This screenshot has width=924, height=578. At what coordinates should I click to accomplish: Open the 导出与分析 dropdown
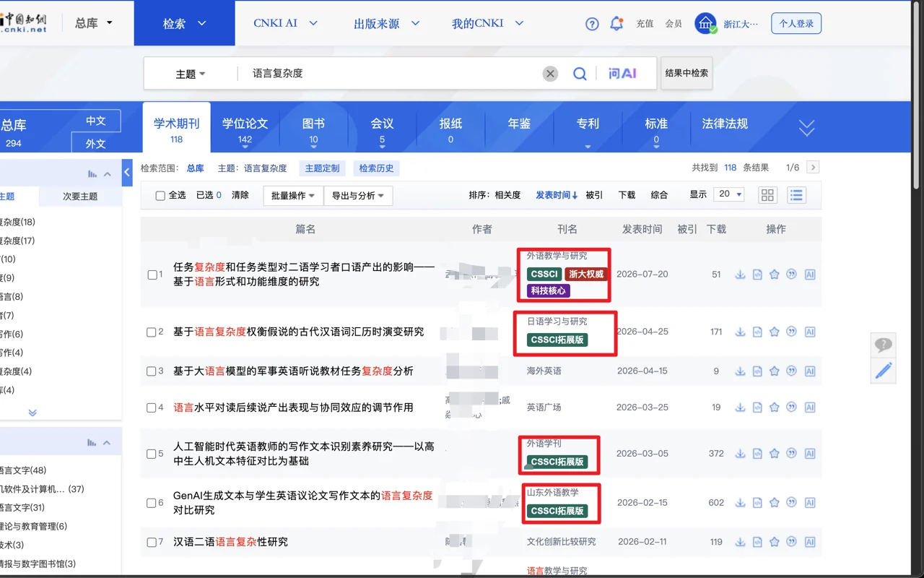pos(358,196)
